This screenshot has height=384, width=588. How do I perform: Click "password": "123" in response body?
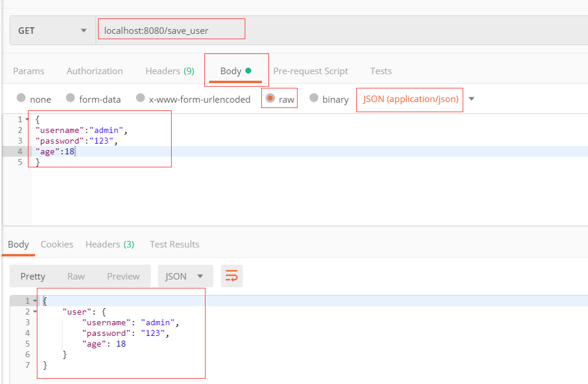[x=126, y=333]
